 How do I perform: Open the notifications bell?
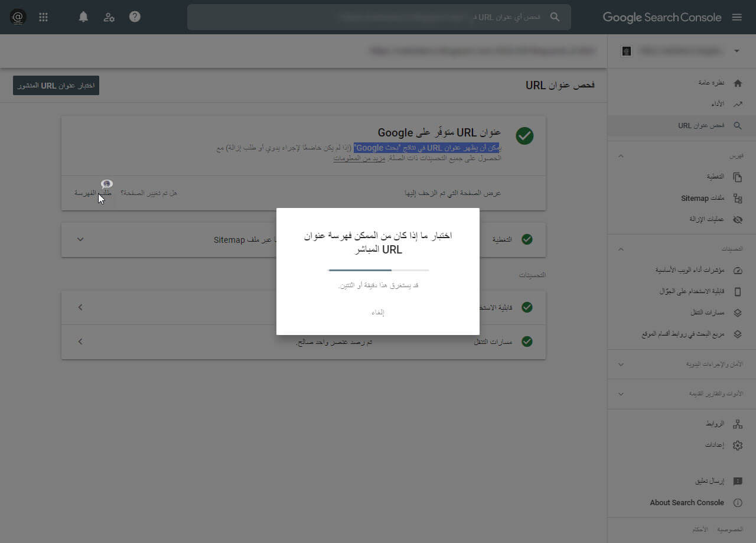click(83, 17)
